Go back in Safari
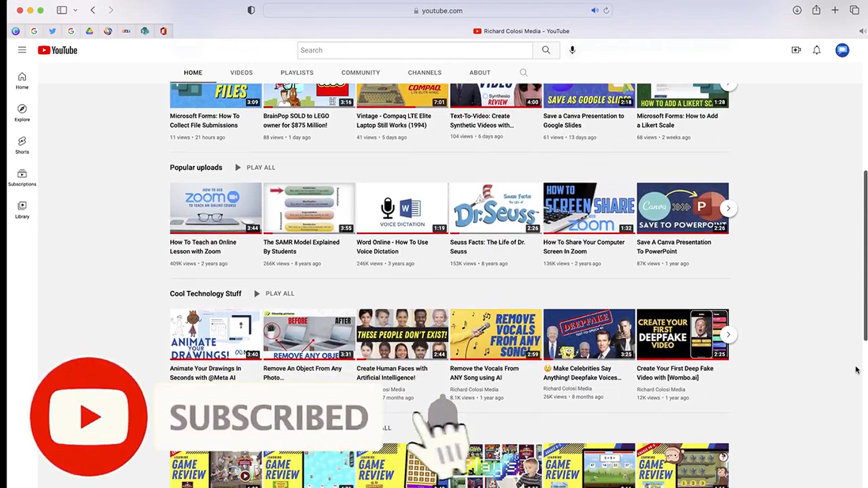 point(93,10)
